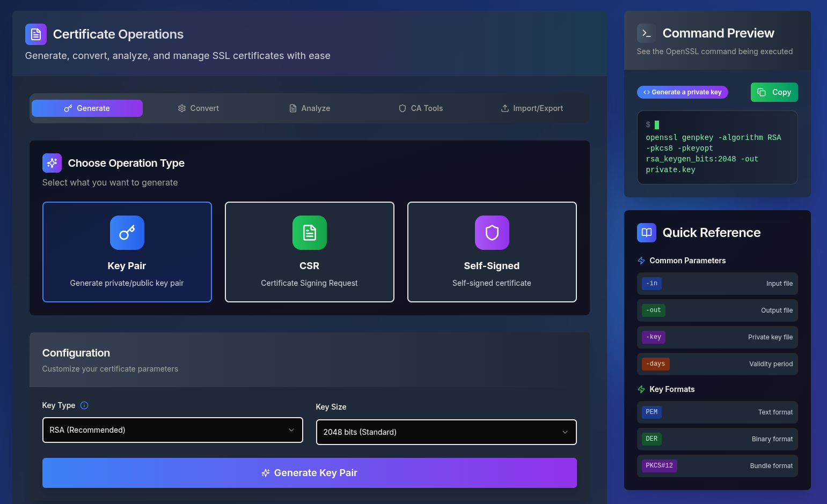Click the Self-Signed shield icon
827x504 pixels.
click(x=492, y=233)
